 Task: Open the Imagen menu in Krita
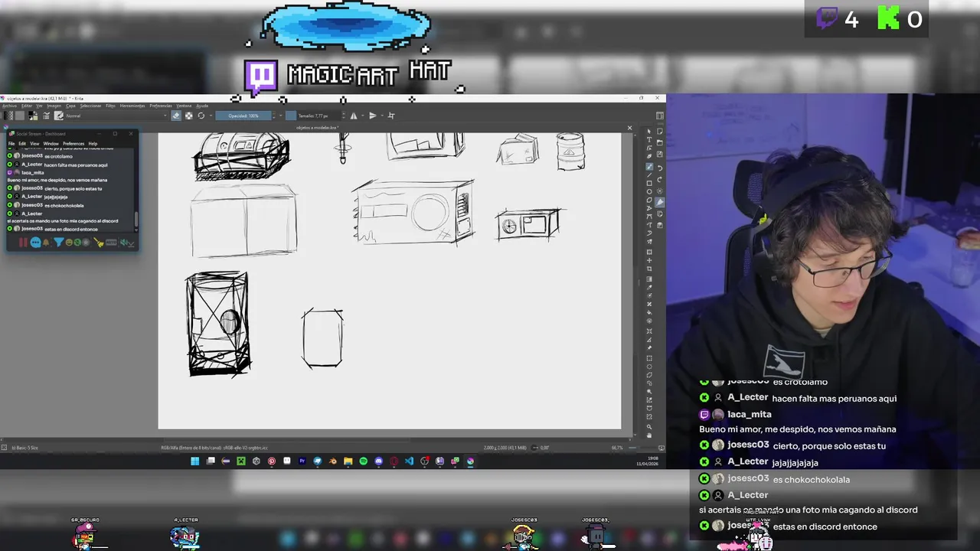point(54,106)
